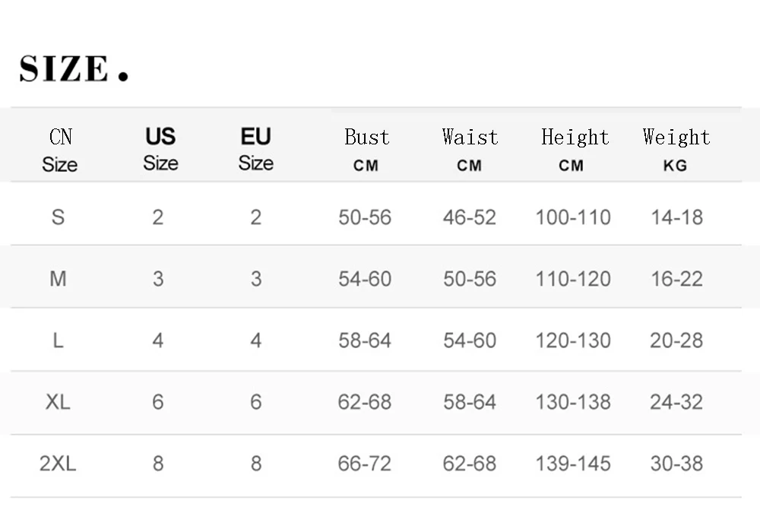Select the US Size column header

coord(160,149)
